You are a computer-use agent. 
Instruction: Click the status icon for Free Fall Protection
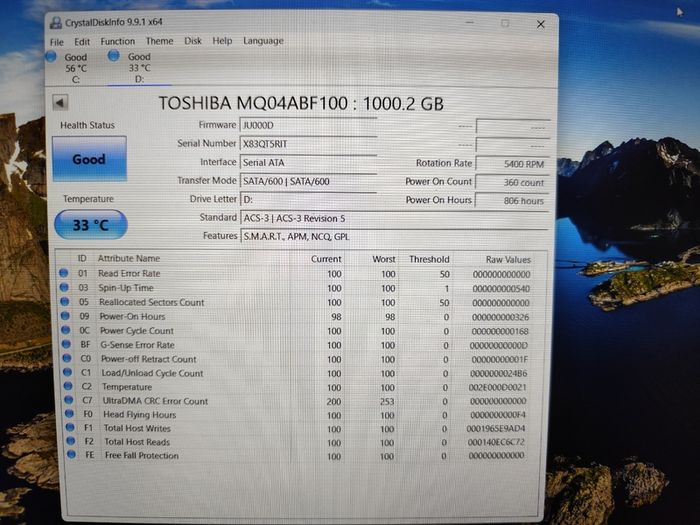point(71,454)
